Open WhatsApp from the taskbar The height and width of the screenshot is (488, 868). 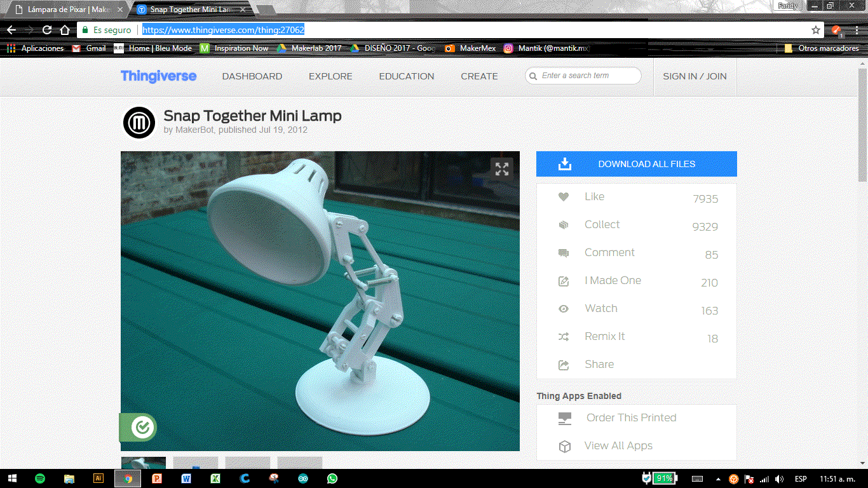pos(332,478)
